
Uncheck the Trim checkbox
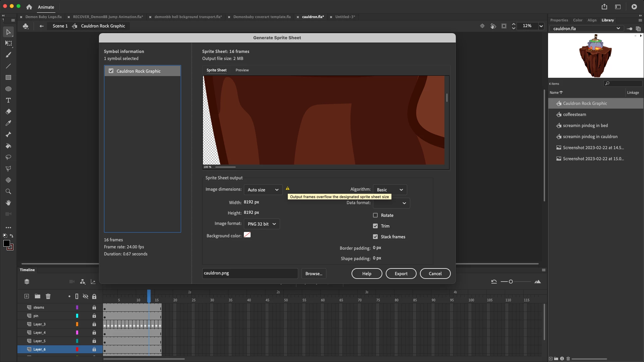click(x=375, y=226)
